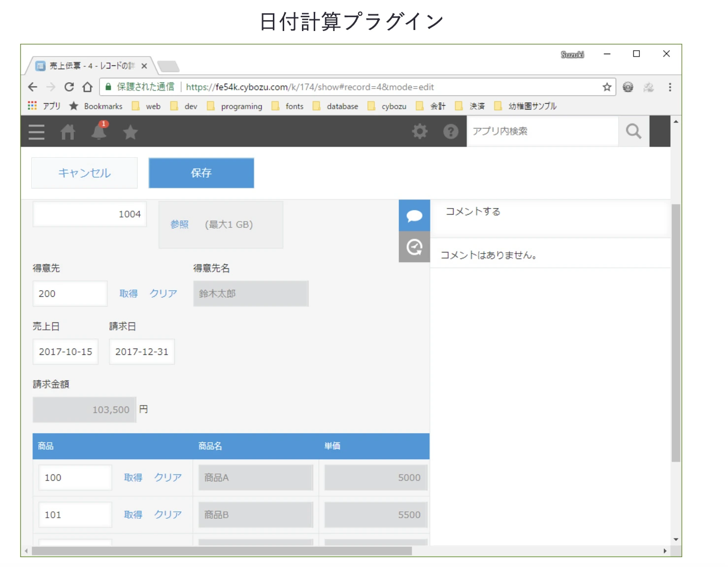The width and height of the screenshot is (728, 567).
Task: Show change history clock icon
Action: (x=414, y=247)
